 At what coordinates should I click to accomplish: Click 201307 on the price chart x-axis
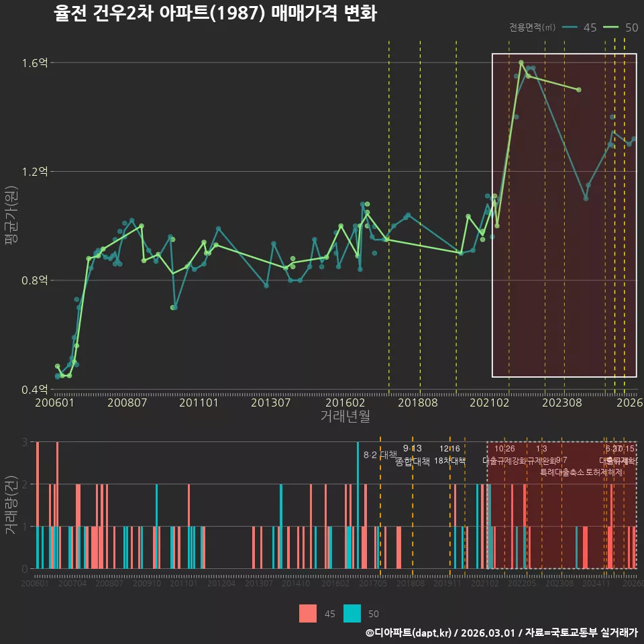270,402
